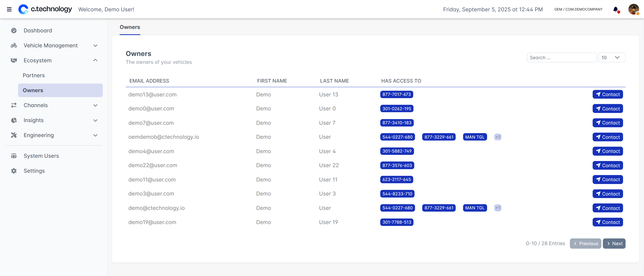
Task: Click the System Users people icon
Action: pyautogui.click(x=14, y=156)
